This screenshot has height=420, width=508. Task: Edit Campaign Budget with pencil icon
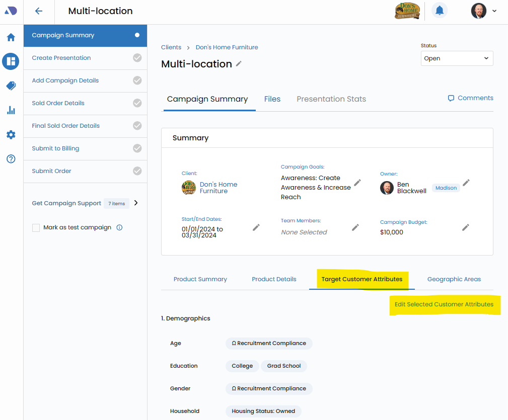click(466, 227)
